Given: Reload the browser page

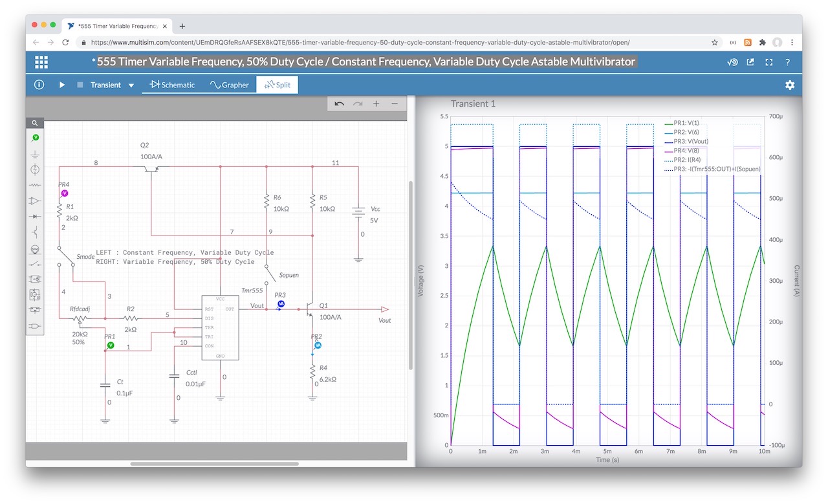Looking at the screenshot, I should point(65,42).
